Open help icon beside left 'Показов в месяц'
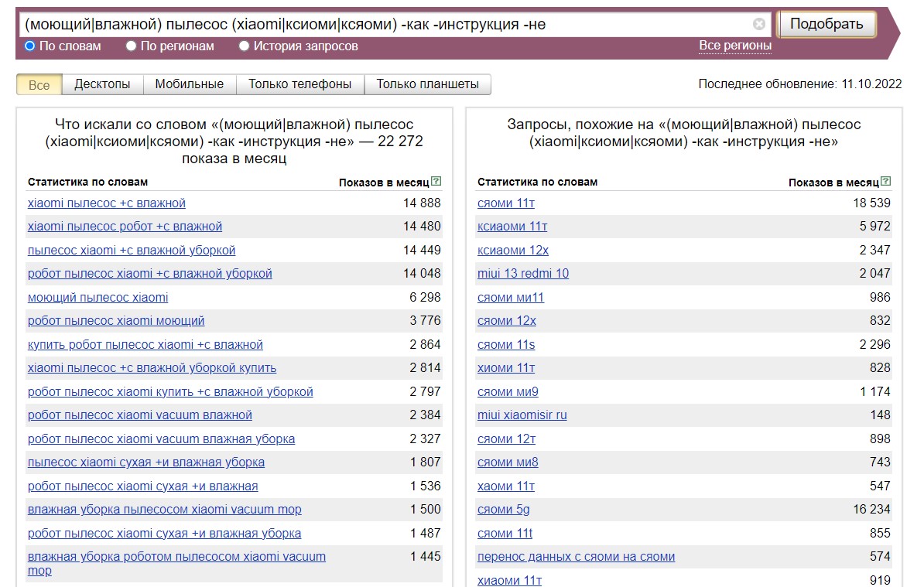 pyautogui.click(x=436, y=181)
